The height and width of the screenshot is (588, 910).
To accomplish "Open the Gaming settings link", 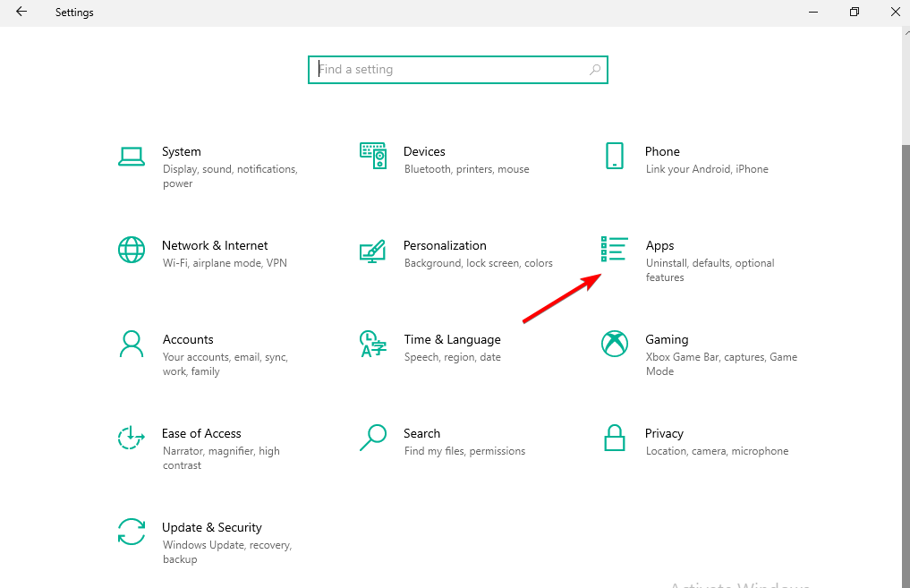I will coord(667,339).
